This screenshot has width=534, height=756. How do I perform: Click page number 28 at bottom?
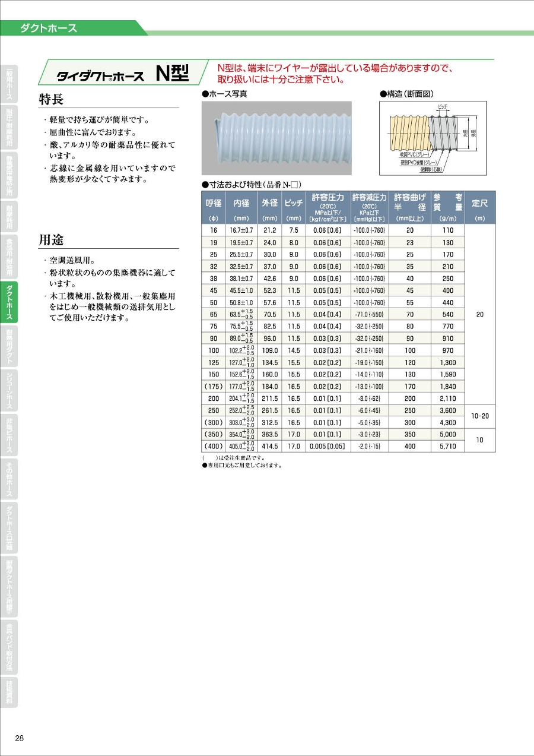click(x=20, y=738)
